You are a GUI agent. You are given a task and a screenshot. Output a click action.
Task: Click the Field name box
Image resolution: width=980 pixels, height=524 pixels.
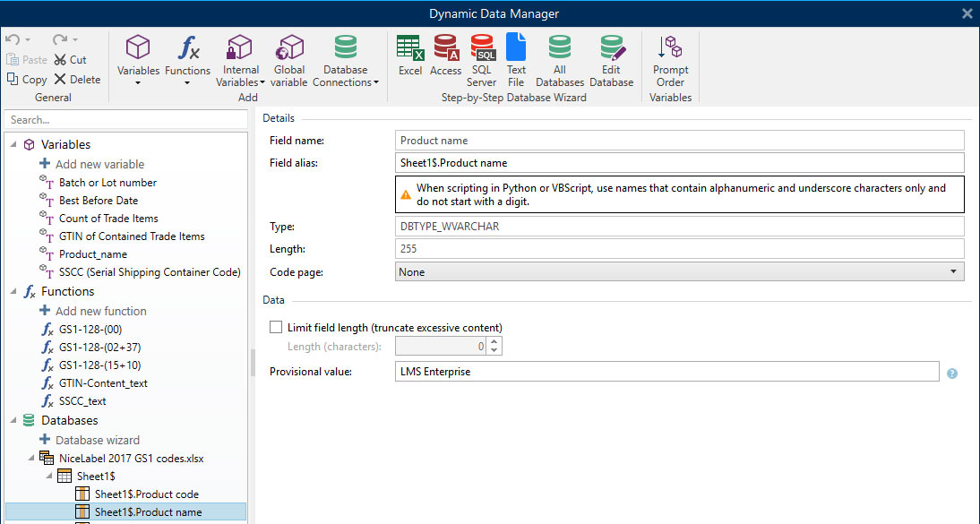coord(679,141)
